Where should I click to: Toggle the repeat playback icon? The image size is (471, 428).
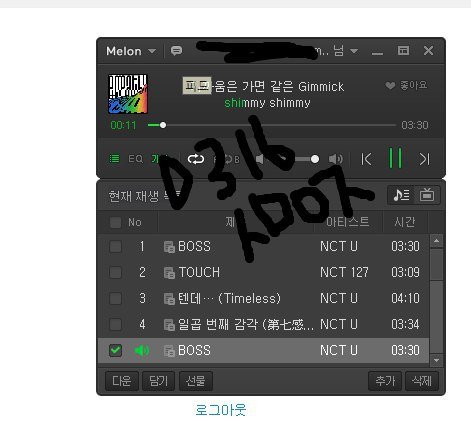click(196, 159)
